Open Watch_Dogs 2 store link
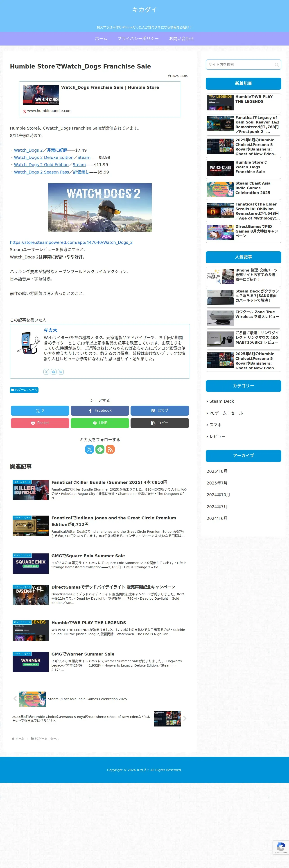The image size is (289, 868). (x=28, y=150)
